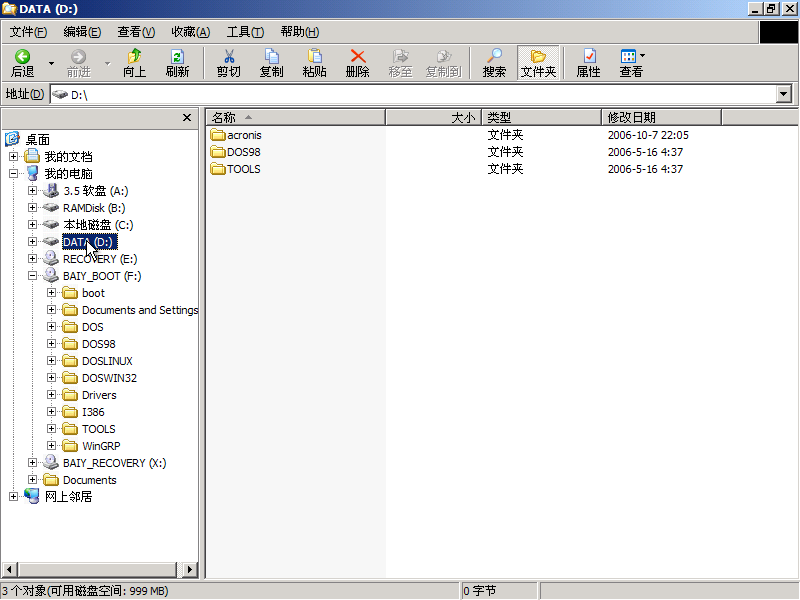
Task: Sort by the 名称 column header
Action: click(x=295, y=117)
